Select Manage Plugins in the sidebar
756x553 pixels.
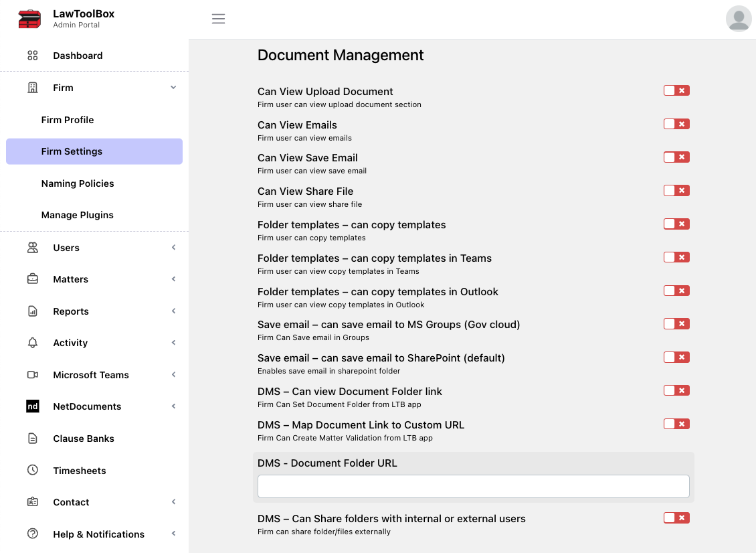(77, 215)
